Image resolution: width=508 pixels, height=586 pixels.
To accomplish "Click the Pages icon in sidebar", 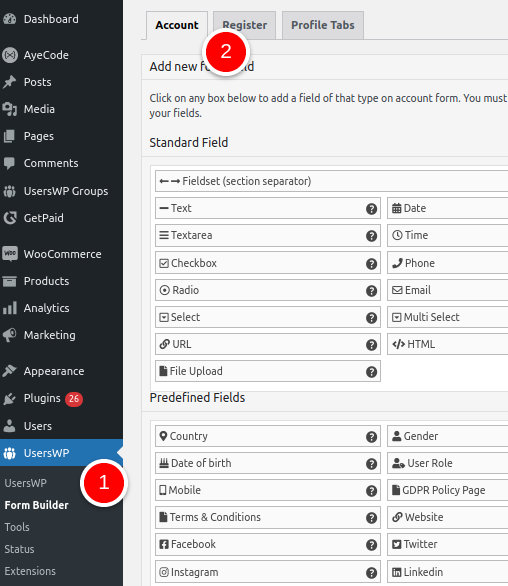I will pyautogui.click(x=10, y=136).
